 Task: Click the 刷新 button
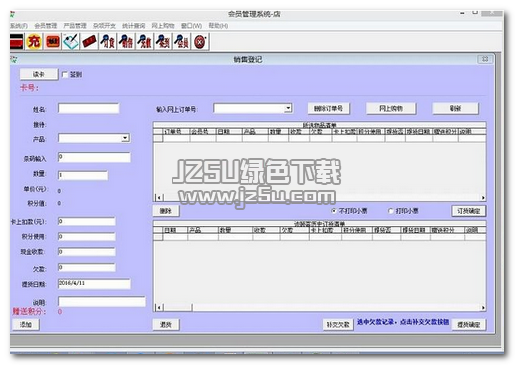(455, 108)
